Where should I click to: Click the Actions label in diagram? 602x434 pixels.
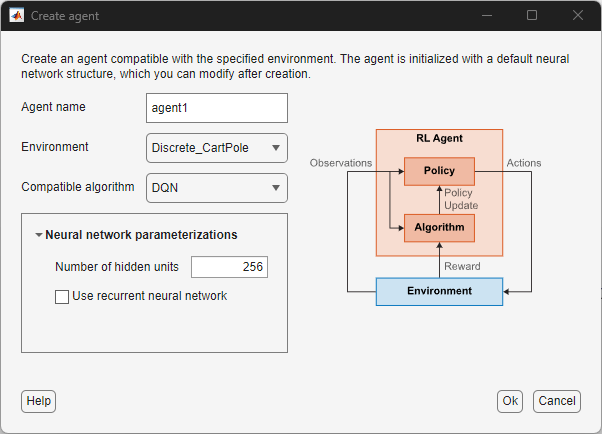pyautogui.click(x=524, y=163)
